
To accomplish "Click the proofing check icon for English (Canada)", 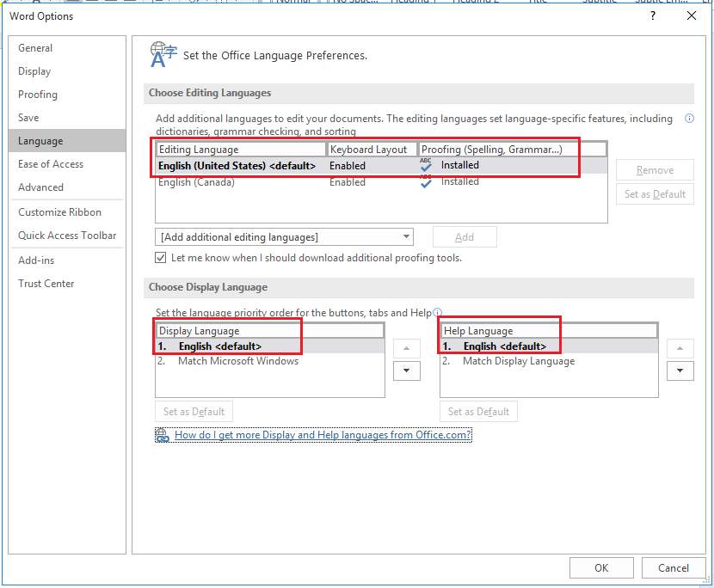I will pyautogui.click(x=426, y=181).
